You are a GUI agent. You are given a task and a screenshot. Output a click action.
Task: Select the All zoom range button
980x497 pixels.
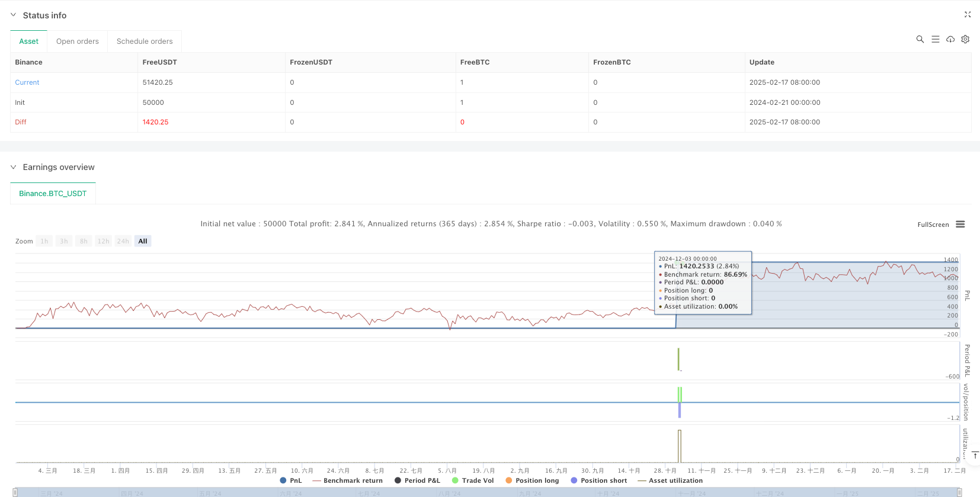coord(143,241)
